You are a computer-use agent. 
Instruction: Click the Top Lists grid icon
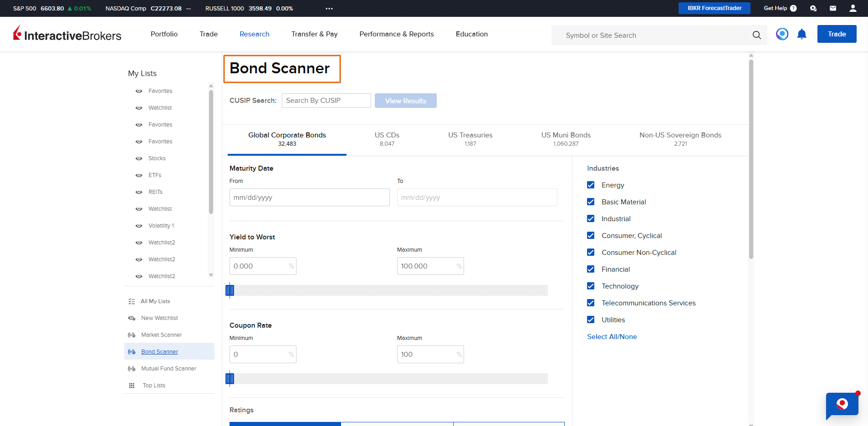(x=132, y=385)
